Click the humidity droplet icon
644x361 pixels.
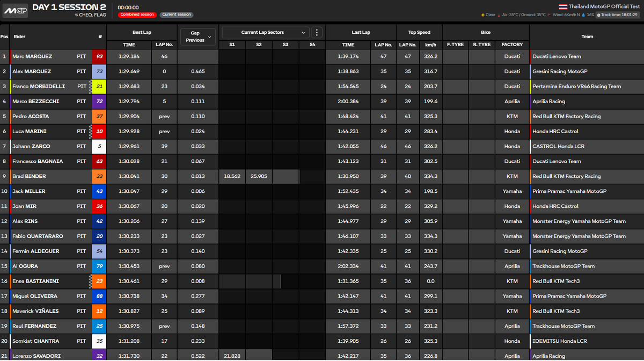[583, 15]
